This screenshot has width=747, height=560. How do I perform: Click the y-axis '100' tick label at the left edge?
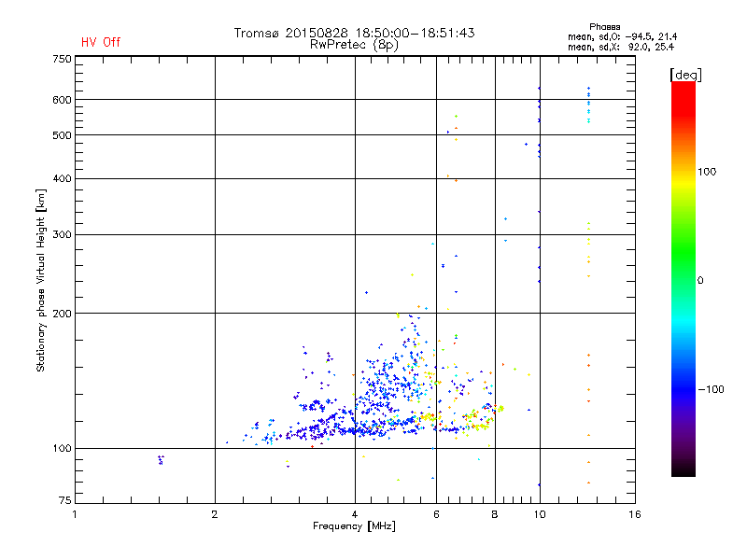click(x=62, y=448)
